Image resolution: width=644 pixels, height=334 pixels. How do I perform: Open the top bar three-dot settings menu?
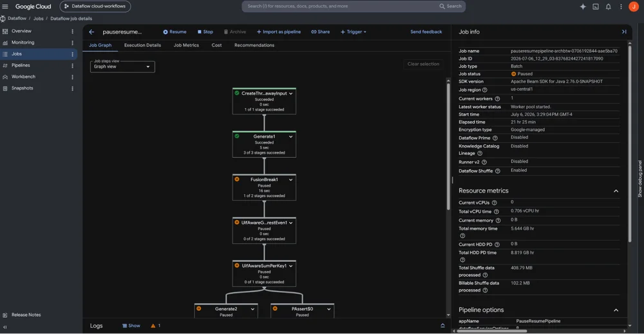(621, 6)
